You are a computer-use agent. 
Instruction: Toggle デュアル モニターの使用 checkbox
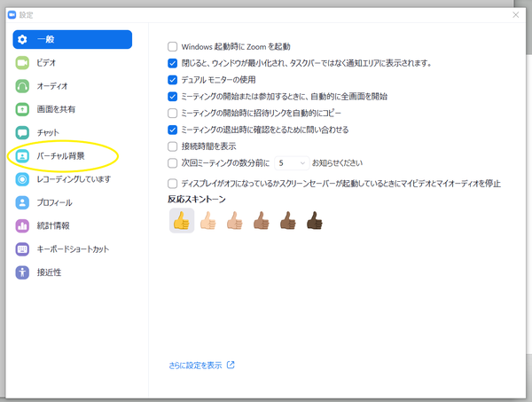[172, 80]
